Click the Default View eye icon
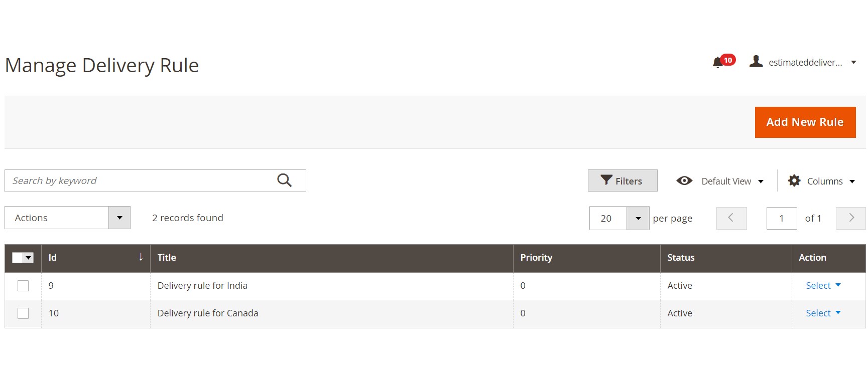This screenshot has width=868, height=365. (x=684, y=181)
